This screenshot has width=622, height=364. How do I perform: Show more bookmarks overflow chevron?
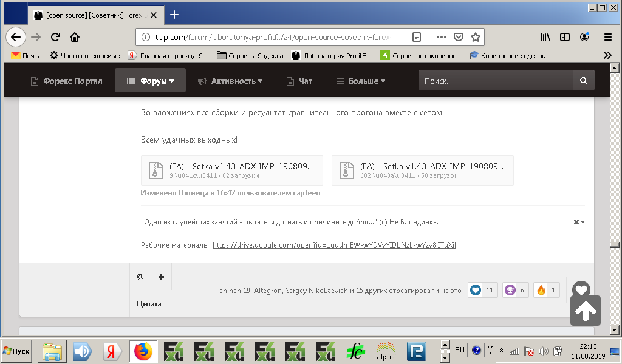coord(607,55)
